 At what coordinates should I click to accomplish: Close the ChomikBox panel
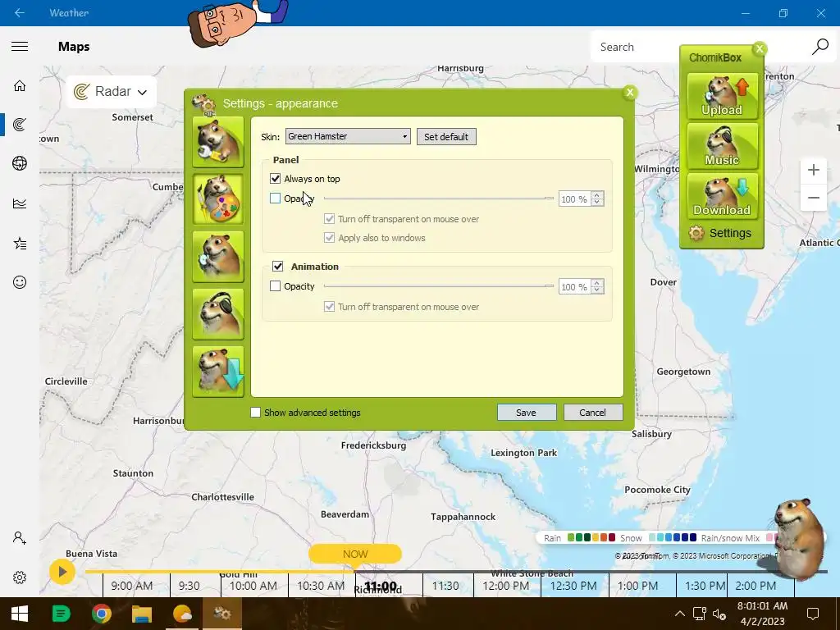[x=759, y=48]
